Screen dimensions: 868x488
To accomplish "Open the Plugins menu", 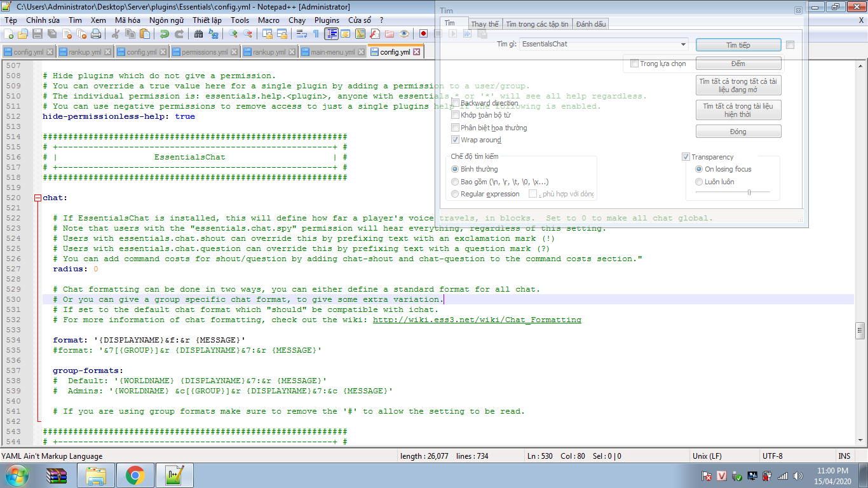I will [x=327, y=20].
